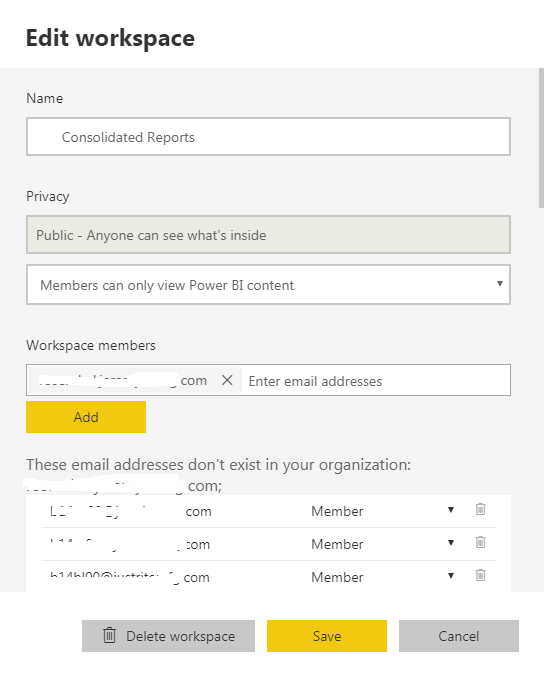Remove the third listed member with trash icon
The width and height of the screenshot is (544, 682).
[x=480, y=575]
